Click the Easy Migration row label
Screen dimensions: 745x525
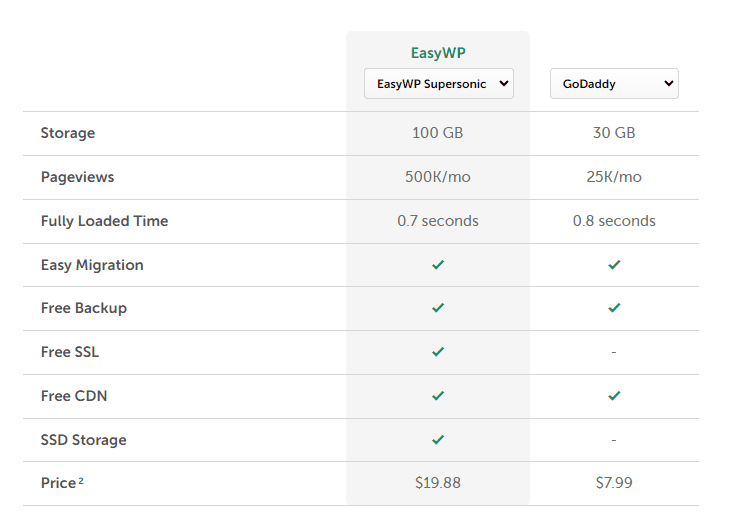pyautogui.click(x=92, y=265)
